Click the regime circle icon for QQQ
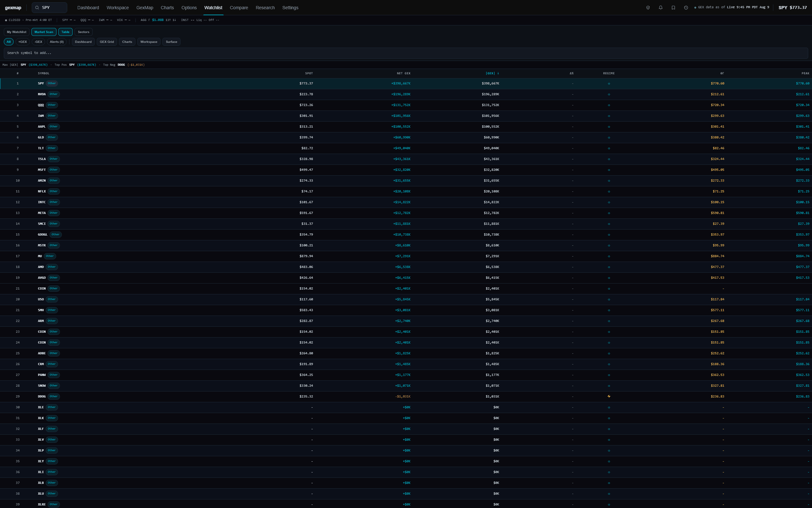 pos(609,105)
